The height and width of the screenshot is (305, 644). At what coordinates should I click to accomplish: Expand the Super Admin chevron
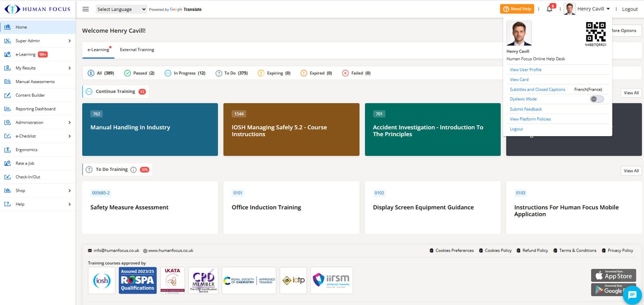tap(69, 41)
